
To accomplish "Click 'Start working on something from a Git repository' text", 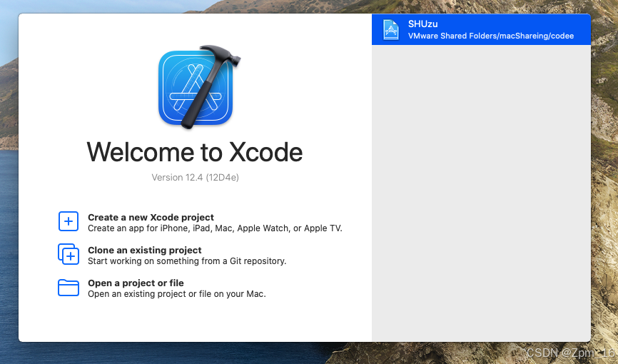I will [187, 261].
